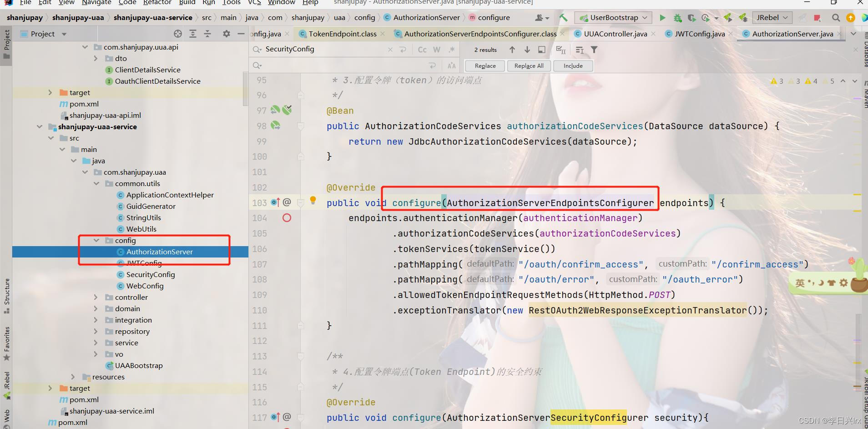Expand the controller package node
The image size is (868, 429).
coord(96,297)
